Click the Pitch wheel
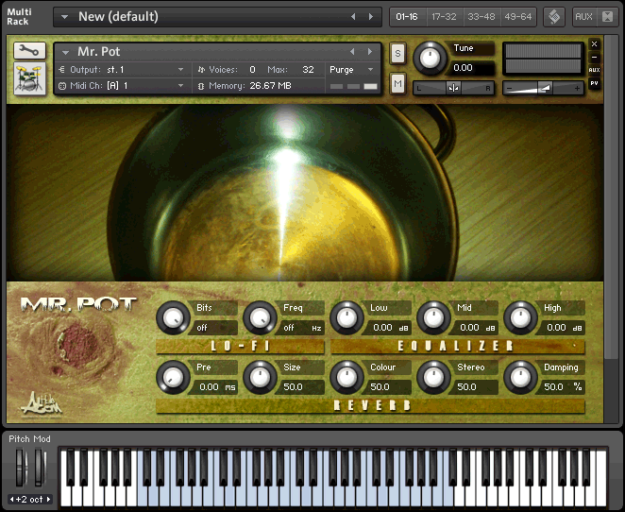This screenshot has height=512, width=625. [20, 467]
